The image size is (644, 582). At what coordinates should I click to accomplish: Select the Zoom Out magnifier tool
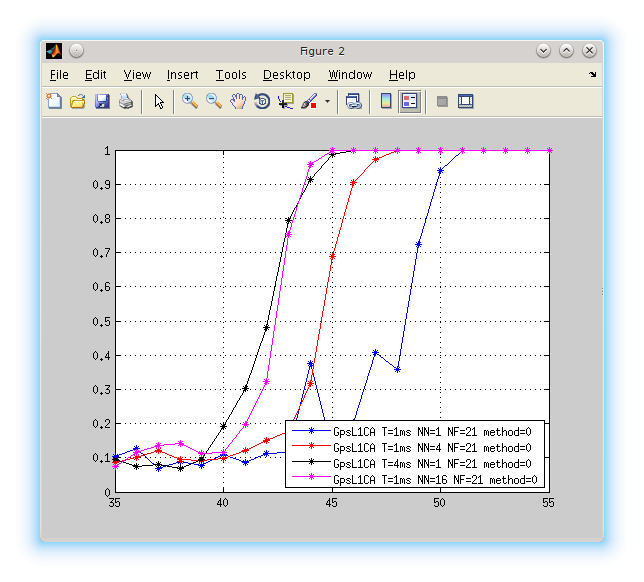[214, 101]
